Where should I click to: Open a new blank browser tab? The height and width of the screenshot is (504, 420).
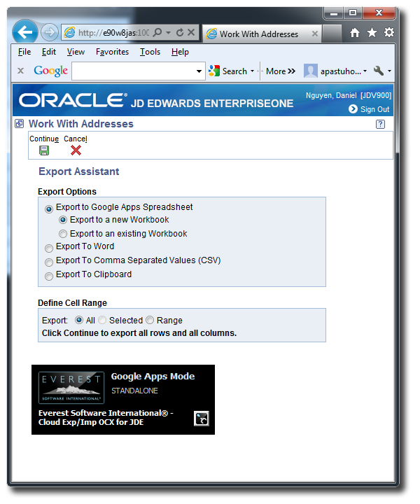point(331,34)
